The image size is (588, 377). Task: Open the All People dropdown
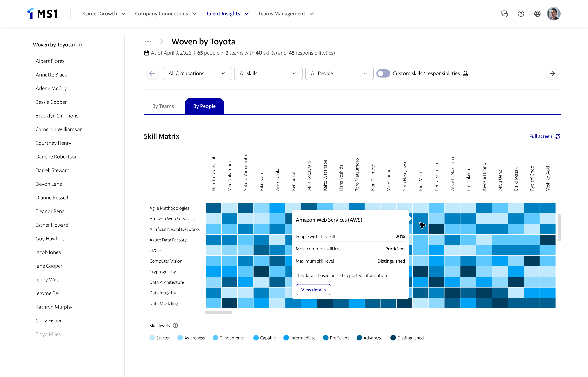click(x=339, y=73)
